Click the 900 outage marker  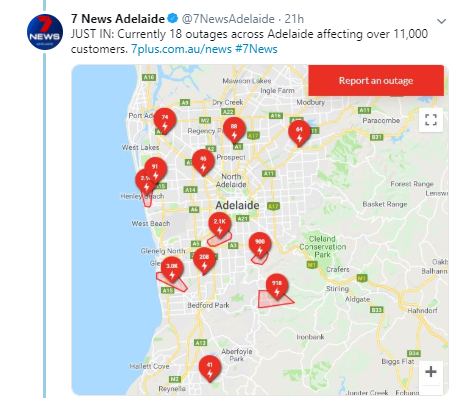click(x=260, y=246)
